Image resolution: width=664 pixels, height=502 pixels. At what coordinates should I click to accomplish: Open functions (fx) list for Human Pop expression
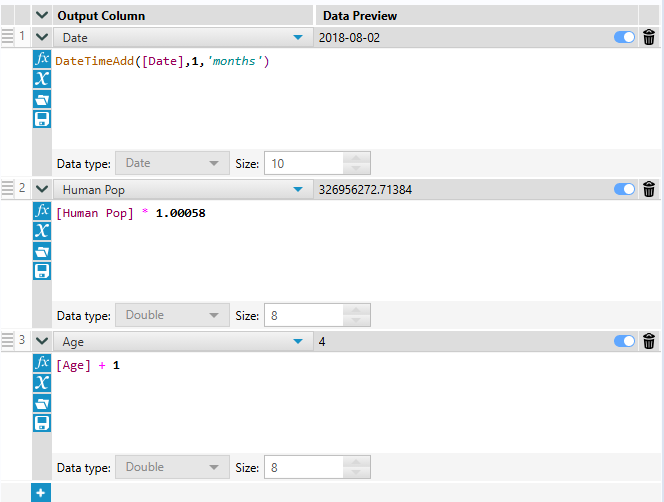(x=42, y=211)
